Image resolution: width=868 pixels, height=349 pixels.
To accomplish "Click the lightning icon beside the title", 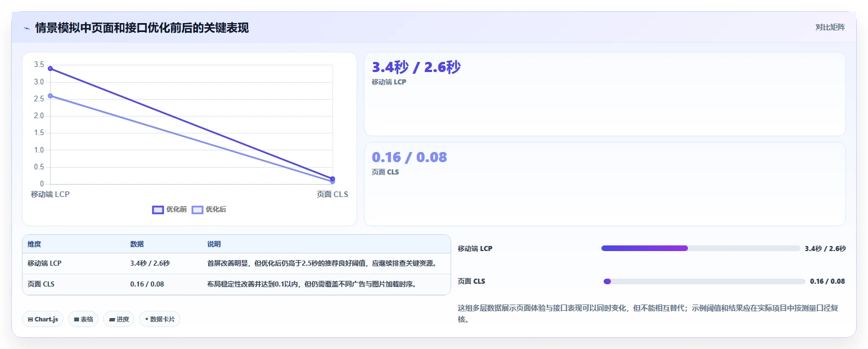I will point(26,28).
